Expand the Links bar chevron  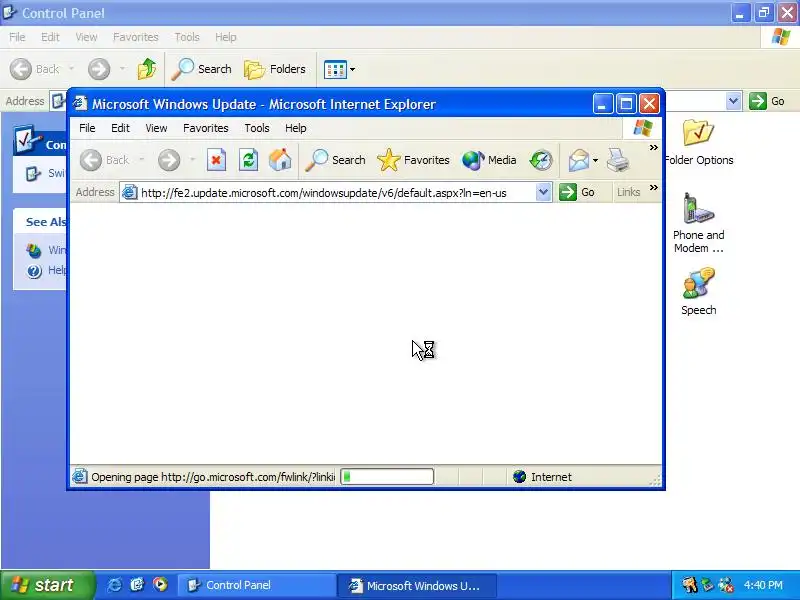tap(654, 188)
